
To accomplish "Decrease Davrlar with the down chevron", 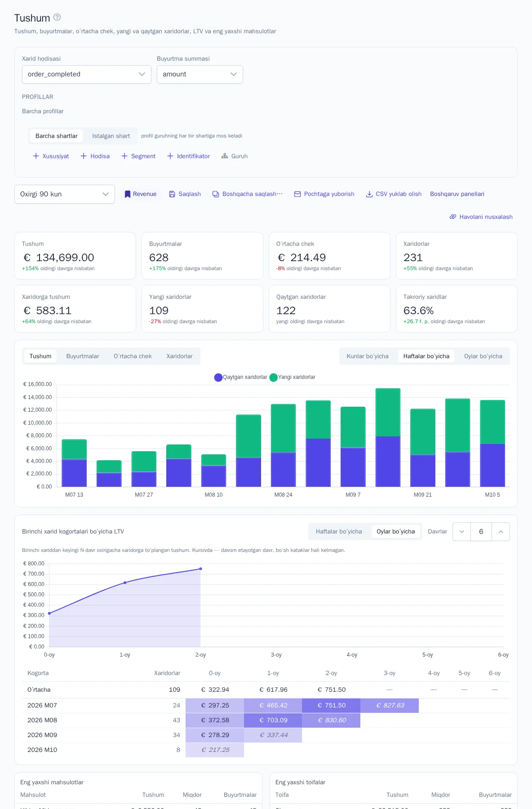I will pyautogui.click(x=461, y=532).
